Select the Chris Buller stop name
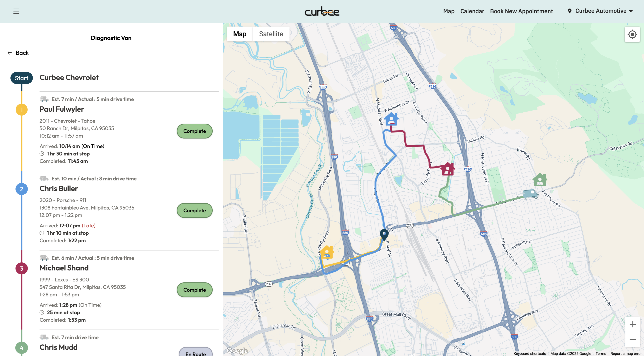644x356 pixels. click(x=59, y=189)
